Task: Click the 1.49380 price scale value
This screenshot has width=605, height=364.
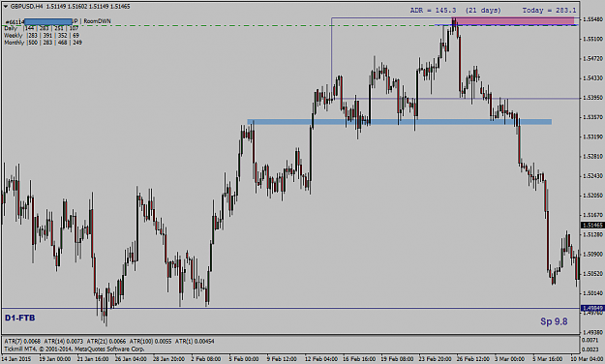Action: click(x=593, y=332)
